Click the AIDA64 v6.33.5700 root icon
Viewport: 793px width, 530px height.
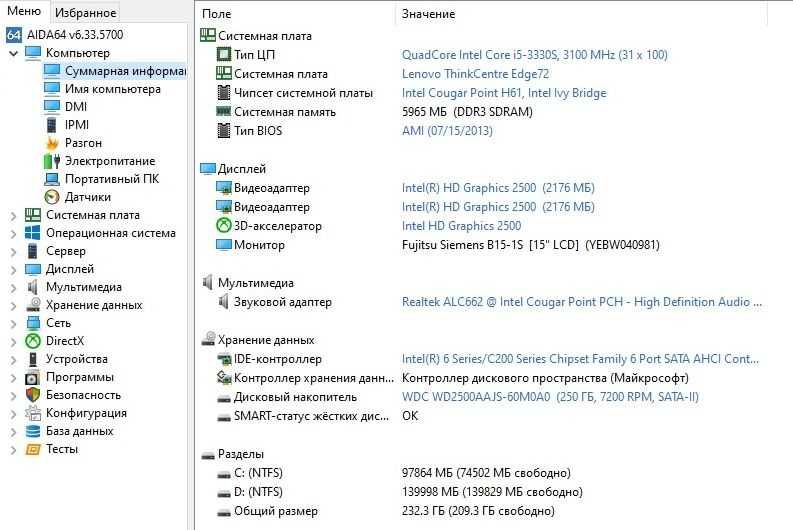[x=14, y=34]
